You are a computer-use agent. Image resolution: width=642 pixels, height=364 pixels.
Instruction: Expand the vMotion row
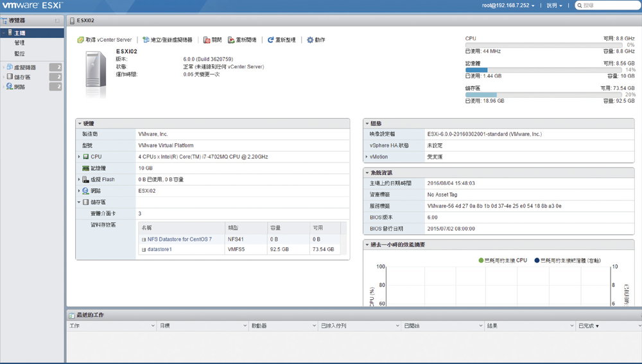[x=367, y=157]
